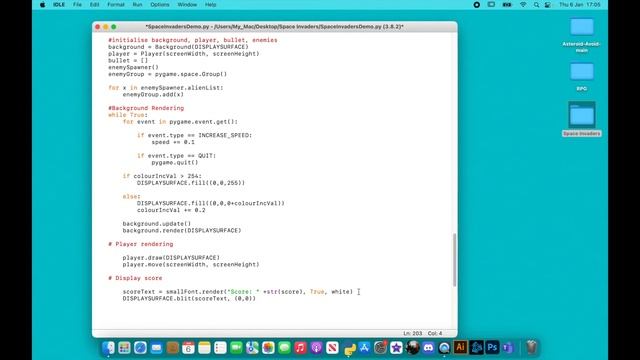
Task: Open the IDLE application menu
Action: [59, 5]
